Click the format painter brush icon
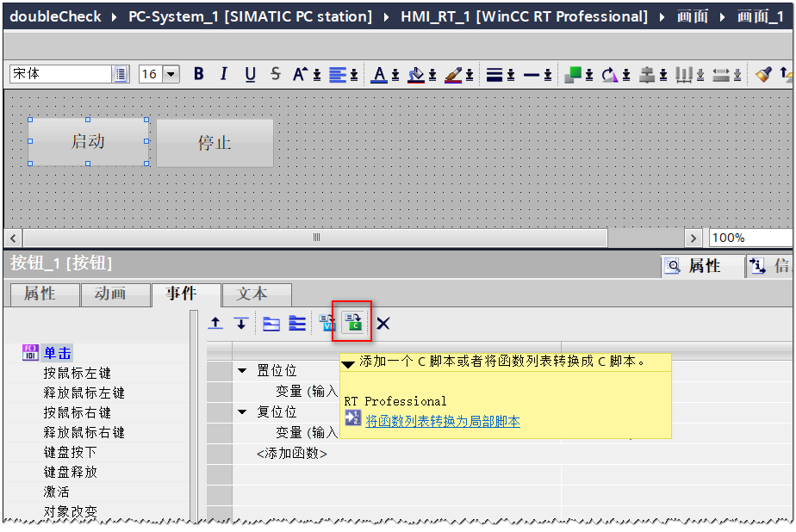 [x=763, y=75]
